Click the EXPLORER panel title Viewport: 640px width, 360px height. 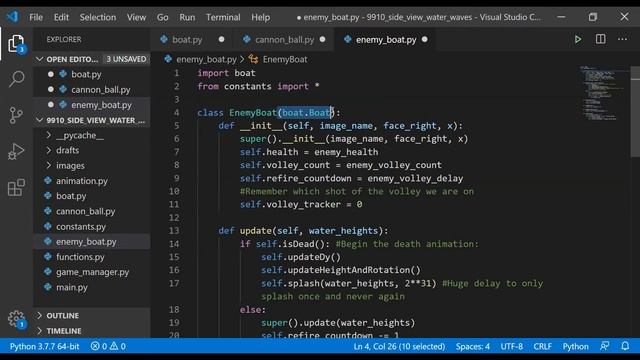(x=64, y=40)
